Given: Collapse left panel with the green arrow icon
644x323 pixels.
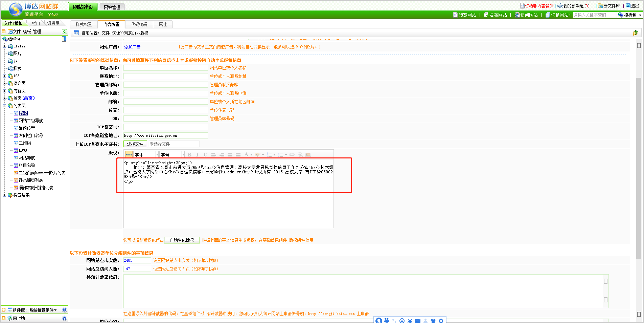Looking at the screenshot, I should [x=64, y=31].
